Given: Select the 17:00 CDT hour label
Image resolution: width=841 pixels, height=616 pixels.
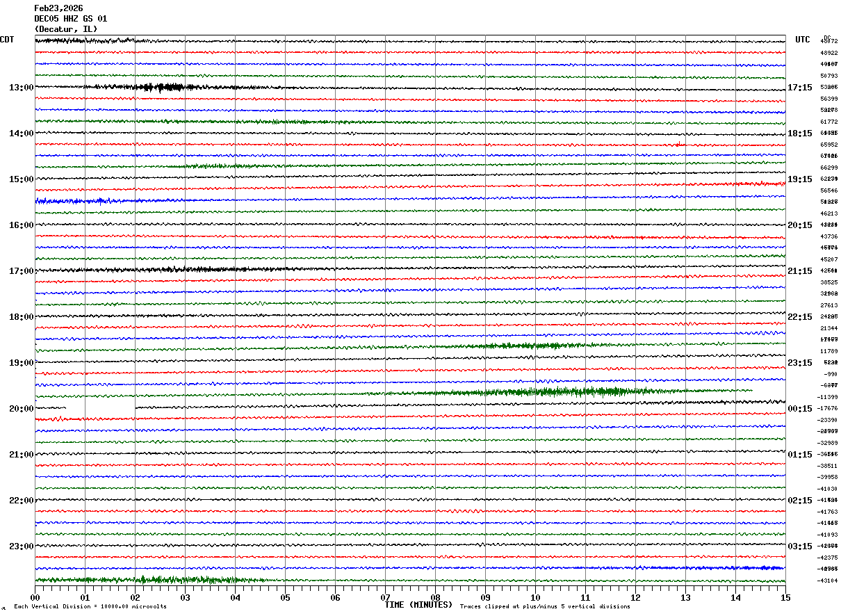Looking at the screenshot, I should click(22, 271).
